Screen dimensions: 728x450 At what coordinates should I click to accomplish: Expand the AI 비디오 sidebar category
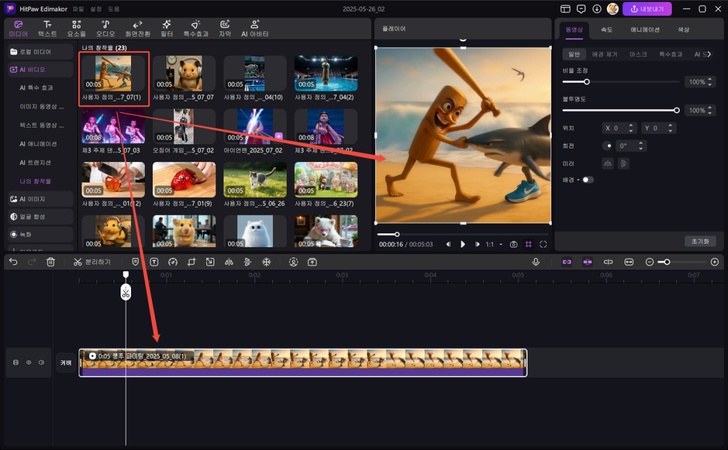[x=40, y=70]
